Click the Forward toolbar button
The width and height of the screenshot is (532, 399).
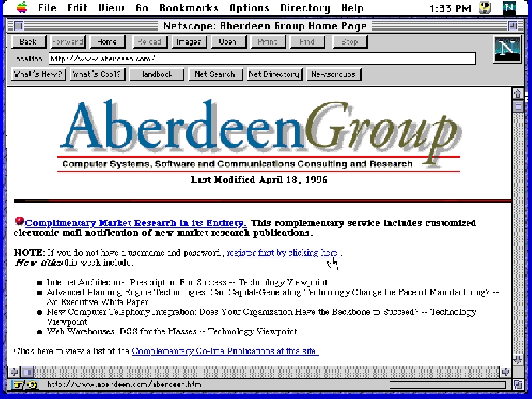pyautogui.click(x=68, y=42)
